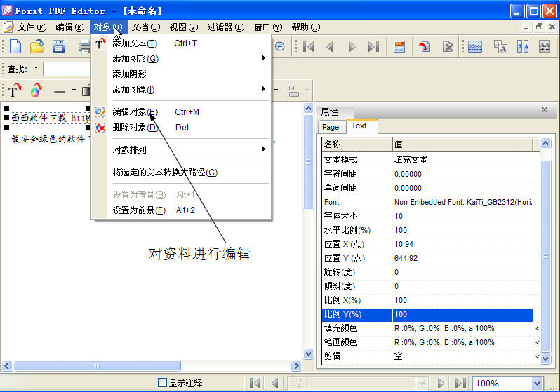Image resolution: width=560 pixels, height=392 pixels.
Task: Select the 文本模式 value 填充文本
Action: tap(411, 160)
